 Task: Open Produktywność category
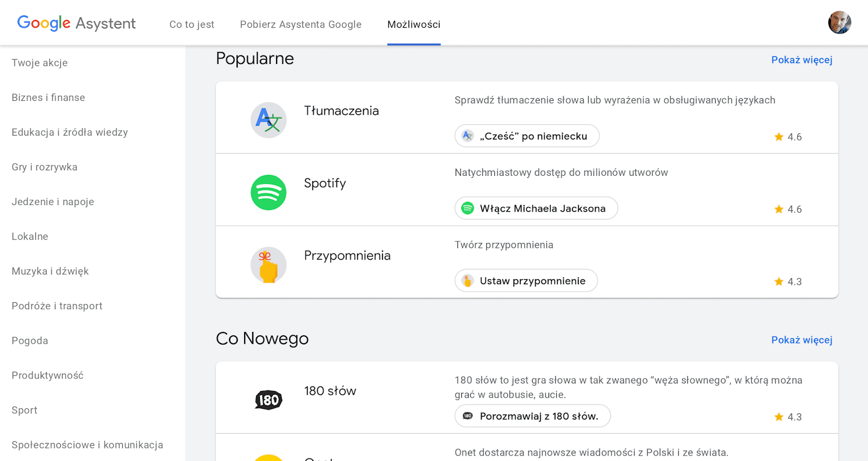(48, 375)
